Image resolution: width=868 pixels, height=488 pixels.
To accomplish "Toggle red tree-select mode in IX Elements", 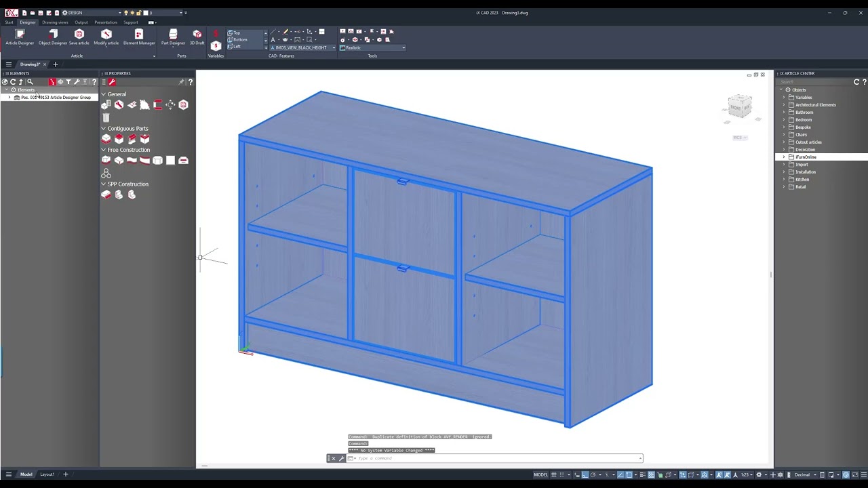I will (52, 82).
